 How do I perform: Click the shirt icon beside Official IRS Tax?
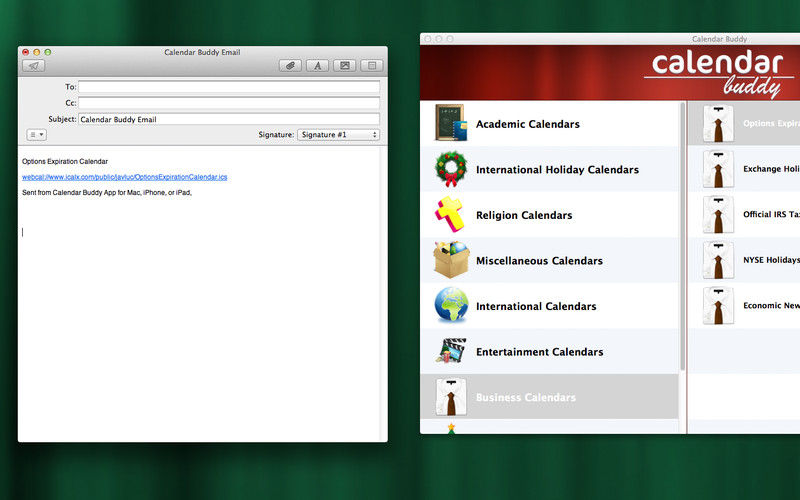click(718, 214)
